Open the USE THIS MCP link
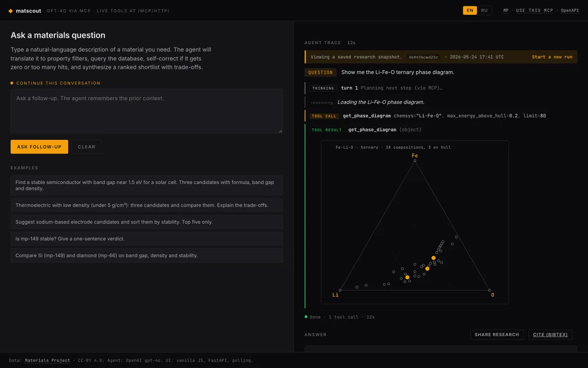The image size is (588, 368). point(536,10)
